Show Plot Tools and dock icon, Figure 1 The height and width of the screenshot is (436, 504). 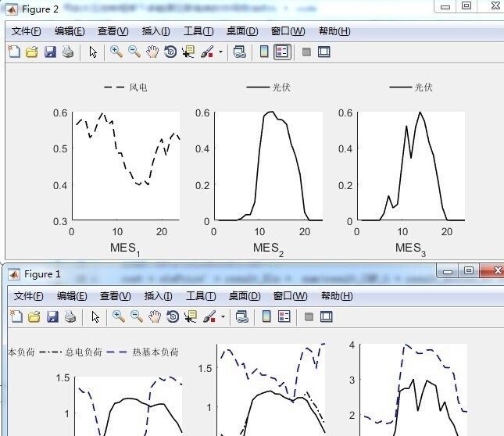(327, 316)
